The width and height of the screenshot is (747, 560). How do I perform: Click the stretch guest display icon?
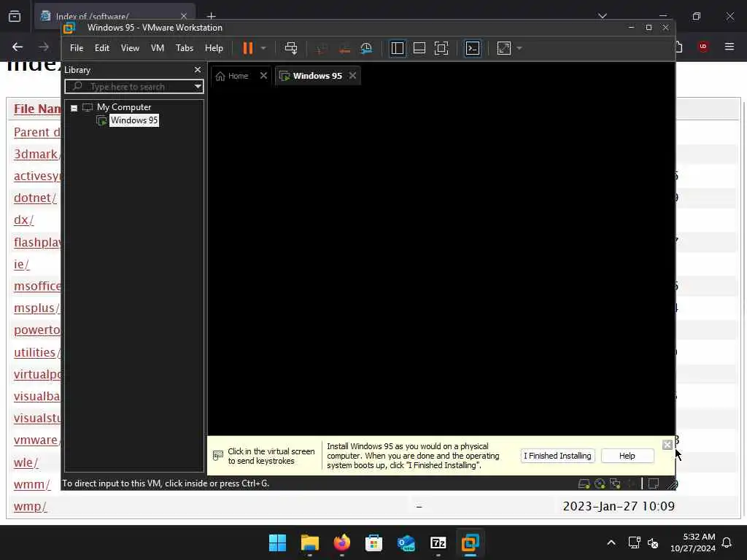(503, 48)
